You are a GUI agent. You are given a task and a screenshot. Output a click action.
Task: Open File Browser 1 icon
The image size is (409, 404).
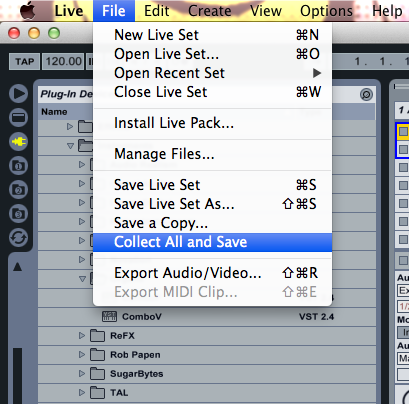click(x=19, y=166)
